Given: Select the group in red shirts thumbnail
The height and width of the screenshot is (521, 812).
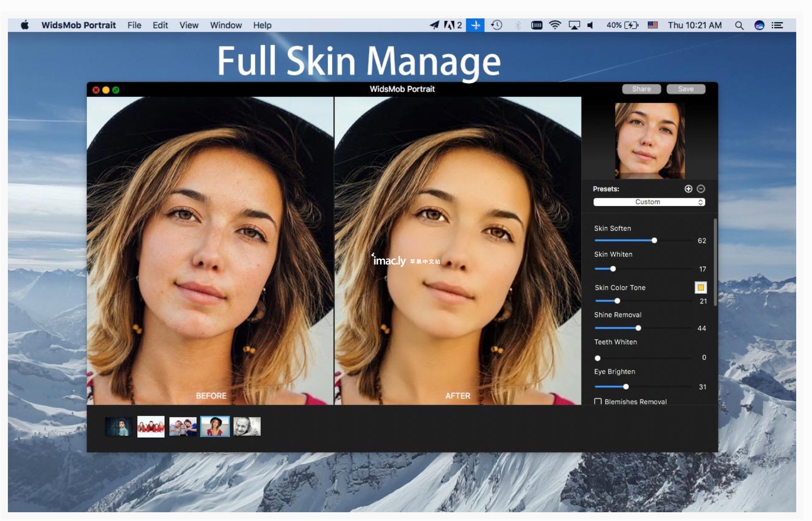Looking at the screenshot, I should (151, 426).
